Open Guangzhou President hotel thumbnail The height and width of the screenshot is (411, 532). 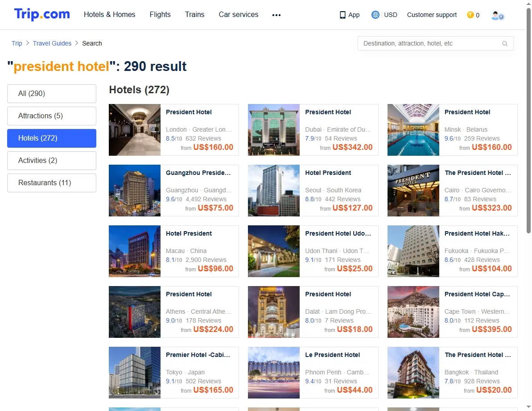coord(135,191)
